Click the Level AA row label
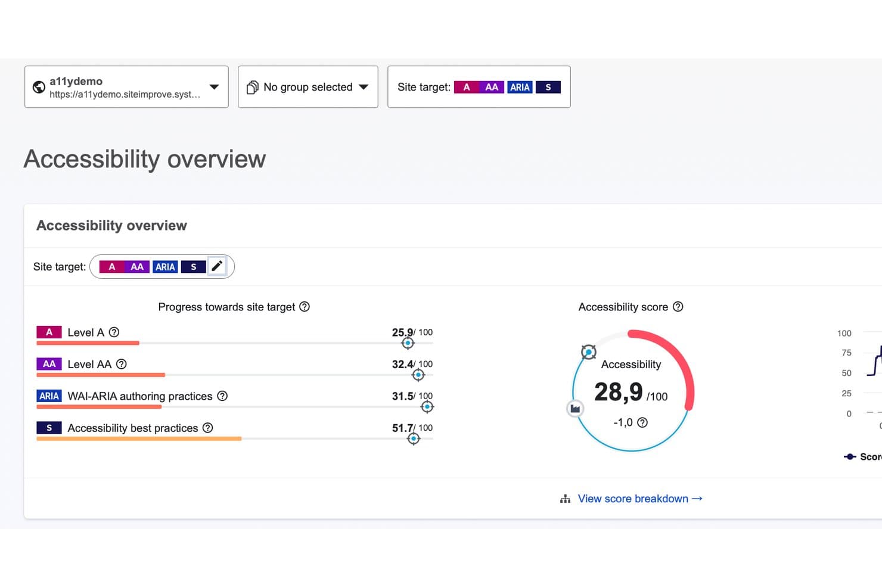Screen dimensions: 882x588 pos(89,364)
